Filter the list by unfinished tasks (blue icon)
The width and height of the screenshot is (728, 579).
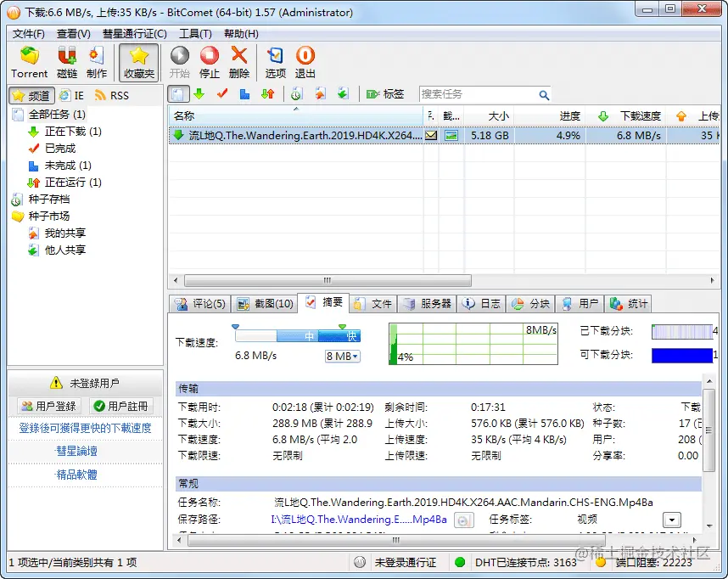pyautogui.click(x=244, y=94)
